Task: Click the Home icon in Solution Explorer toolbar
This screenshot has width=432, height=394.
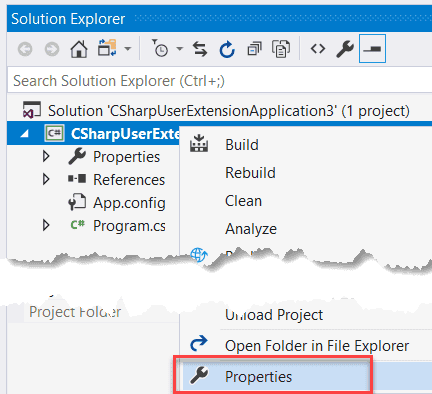Action: click(x=79, y=49)
